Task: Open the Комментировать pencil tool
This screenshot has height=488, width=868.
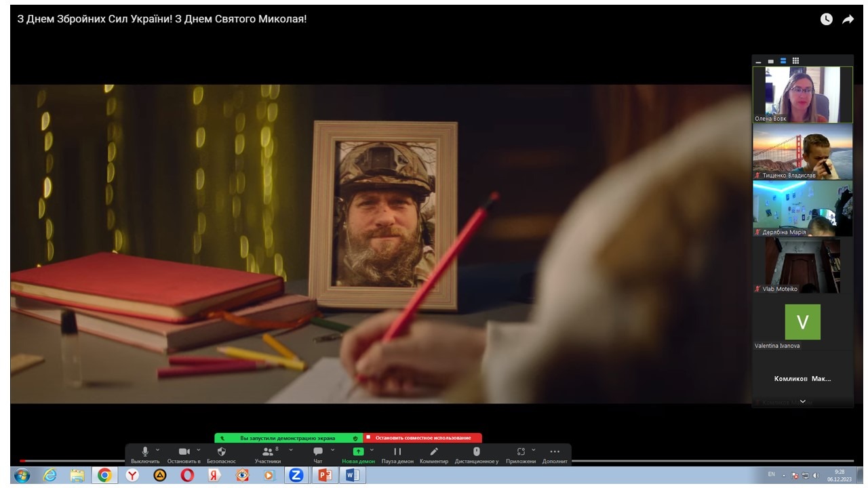Action: point(434,452)
